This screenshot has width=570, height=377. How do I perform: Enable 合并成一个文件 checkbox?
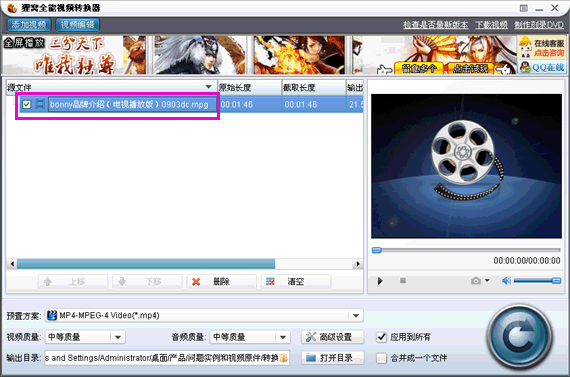click(381, 358)
